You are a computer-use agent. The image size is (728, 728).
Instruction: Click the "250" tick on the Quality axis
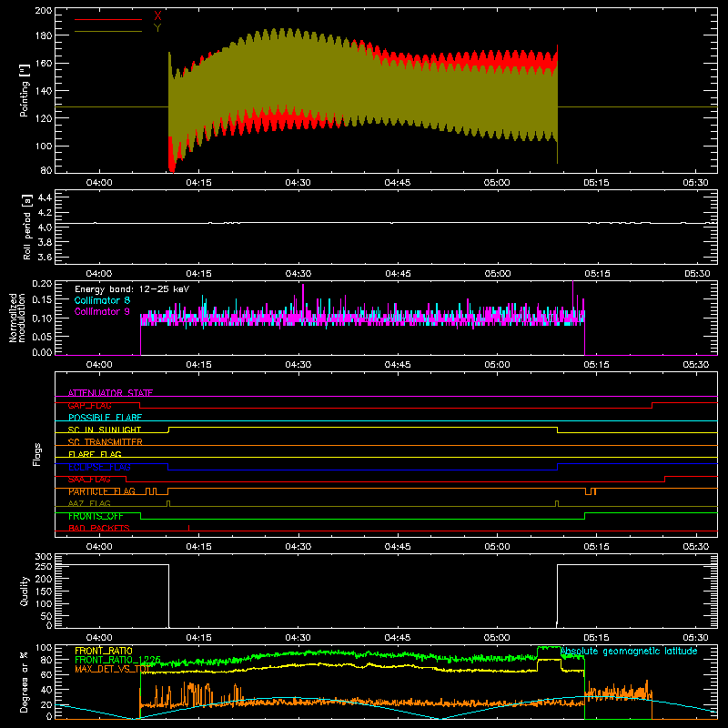pyautogui.click(x=44, y=566)
